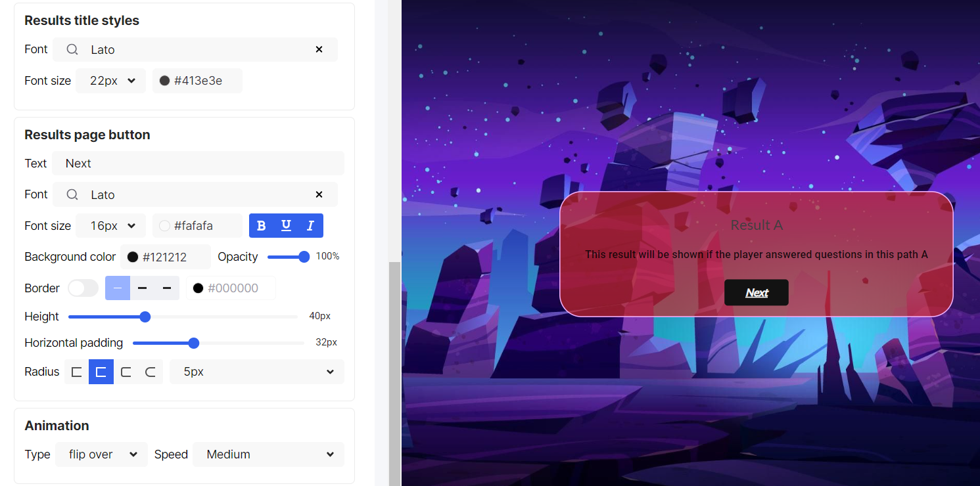Image resolution: width=980 pixels, height=486 pixels.
Task: Toggle italic on button text
Action: [311, 226]
